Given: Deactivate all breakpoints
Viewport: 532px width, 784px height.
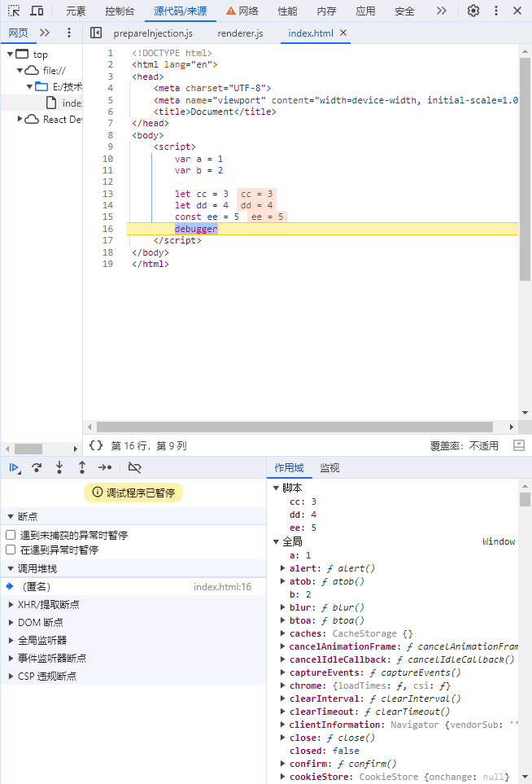Looking at the screenshot, I should pos(134,467).
